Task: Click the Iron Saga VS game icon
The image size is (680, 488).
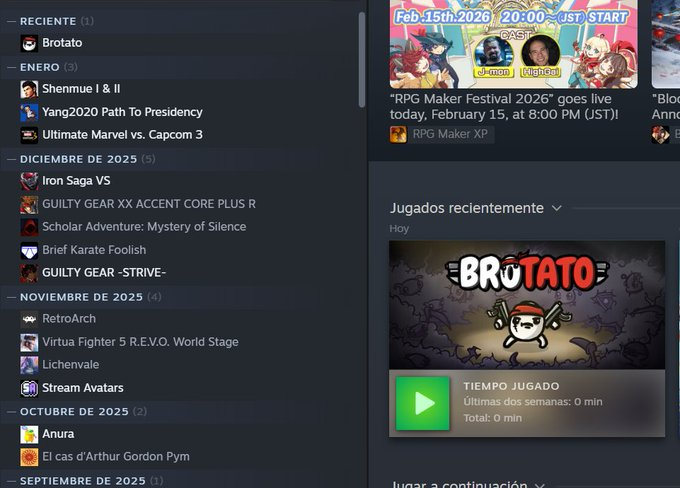Action: click(x=29, y=181)
